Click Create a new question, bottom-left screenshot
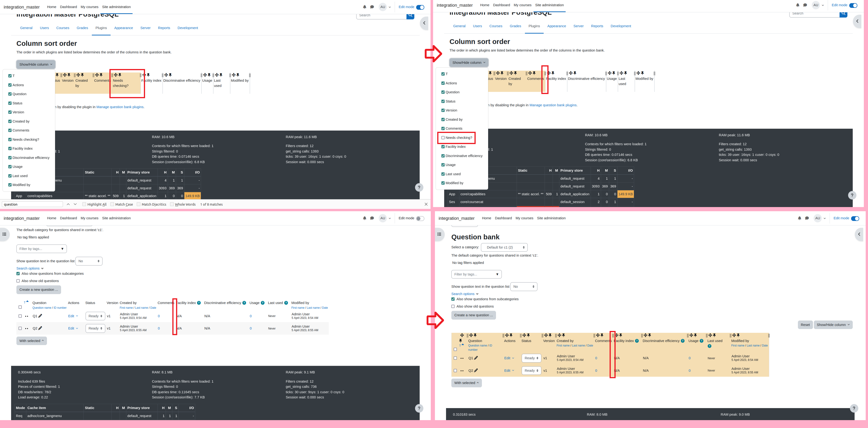Image resolution: width=868 pixels, height=428 pixels. pos(39,290)
